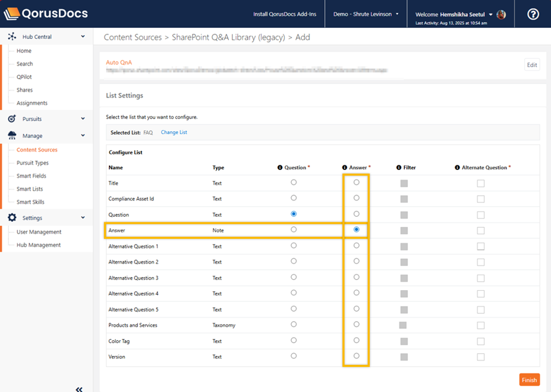This screenshot has width=551, height=392.
Task: Click the Hub Central network icon
Action: (12, 37)
